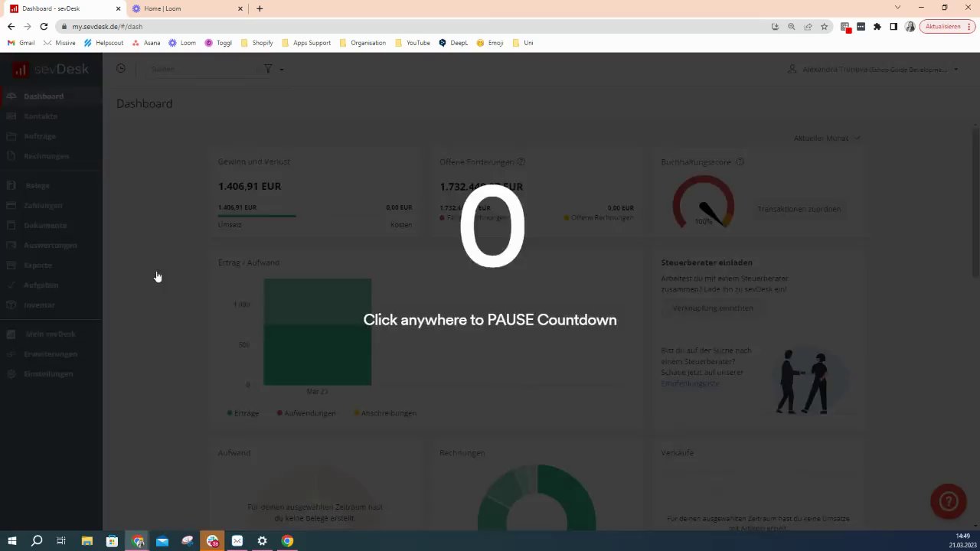Toggle Abschreibungen legend entry in chart
The height and width of the screenshot is (551, 980).
click(x=385, y=413)
